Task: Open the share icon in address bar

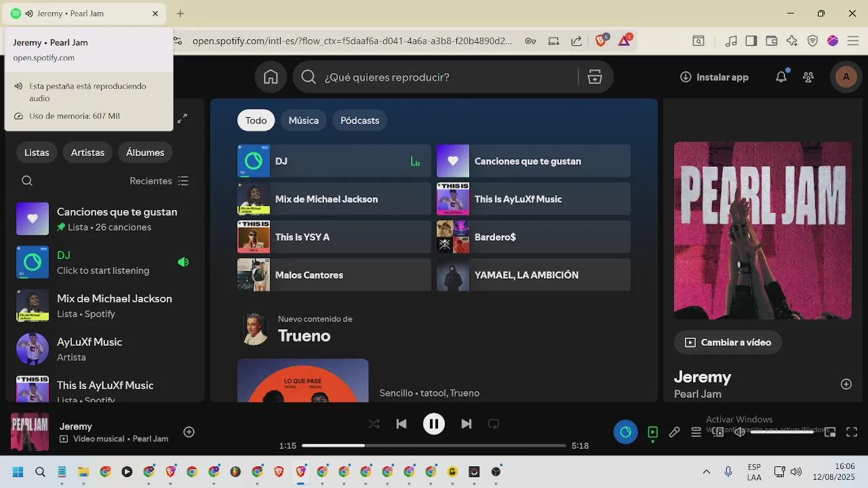Action: (x=576, y=41)
